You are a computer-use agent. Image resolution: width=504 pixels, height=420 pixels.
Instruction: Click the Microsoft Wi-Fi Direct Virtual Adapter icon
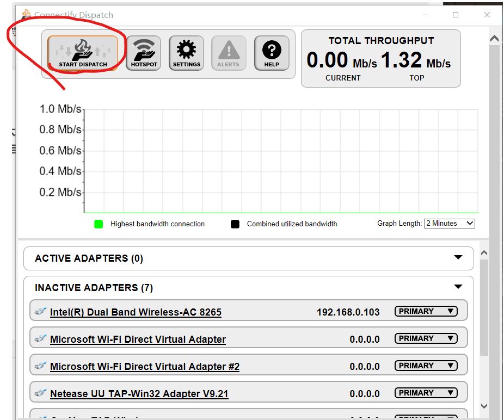point(40,338)
